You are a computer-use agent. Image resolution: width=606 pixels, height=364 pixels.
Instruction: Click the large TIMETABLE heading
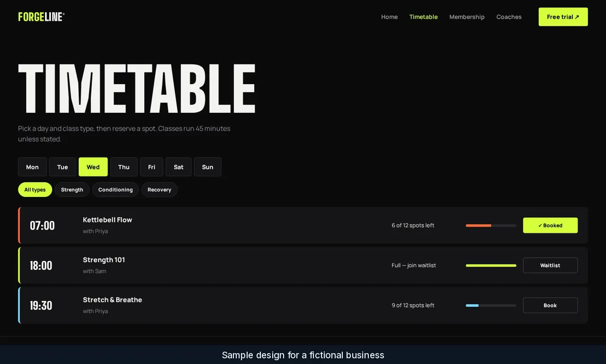point(137,88)
